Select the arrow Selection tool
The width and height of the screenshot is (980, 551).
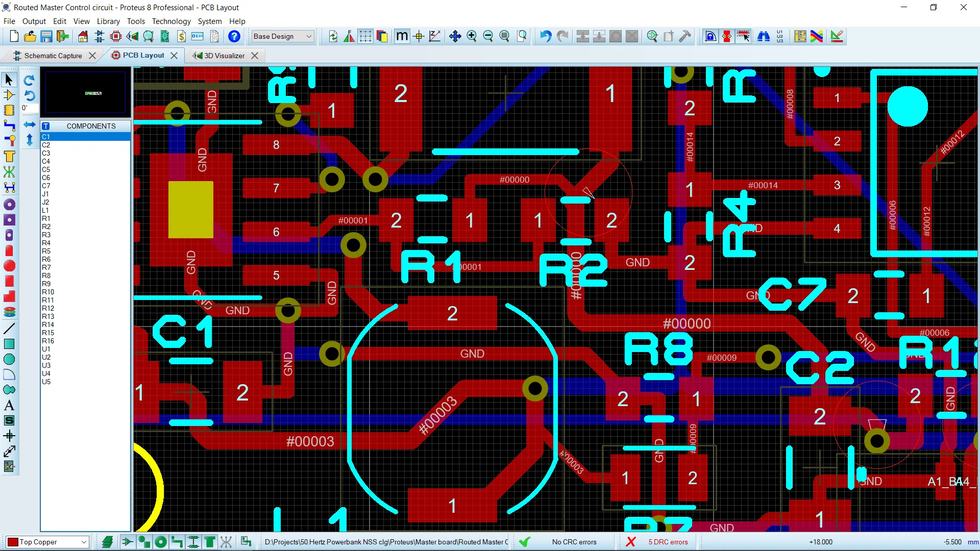coord(9,80)
